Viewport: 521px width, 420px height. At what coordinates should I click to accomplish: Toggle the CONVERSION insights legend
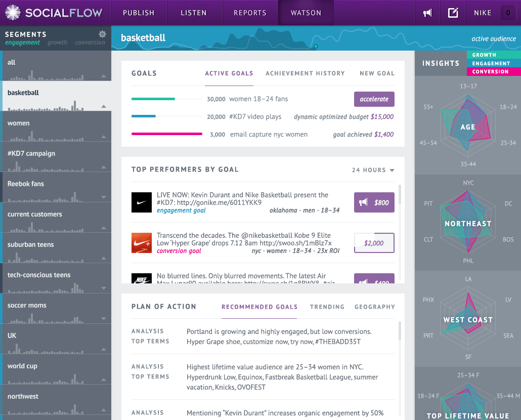click(x=494, y=71)
